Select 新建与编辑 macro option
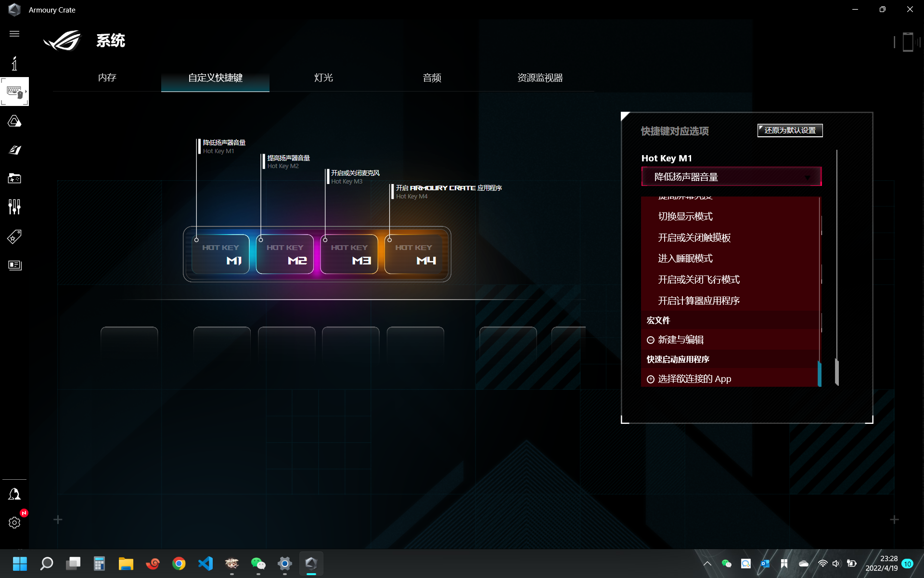 point(730,340)
